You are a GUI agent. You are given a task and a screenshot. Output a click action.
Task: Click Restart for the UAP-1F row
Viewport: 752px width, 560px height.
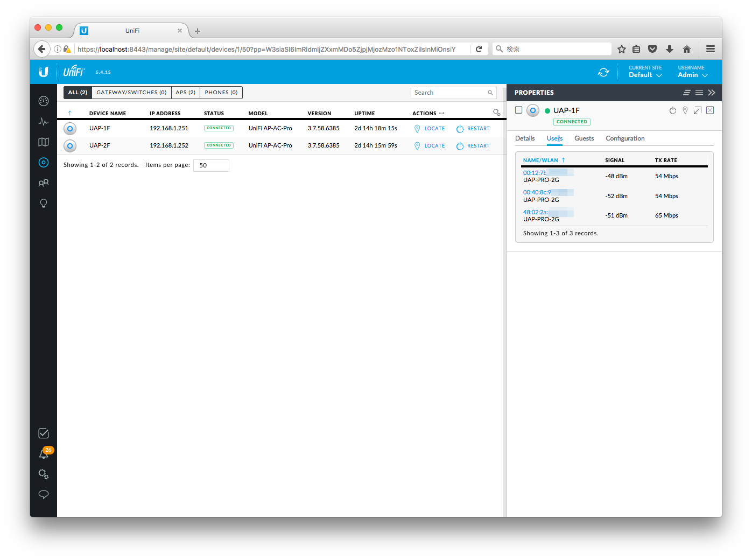pos(473,129)
